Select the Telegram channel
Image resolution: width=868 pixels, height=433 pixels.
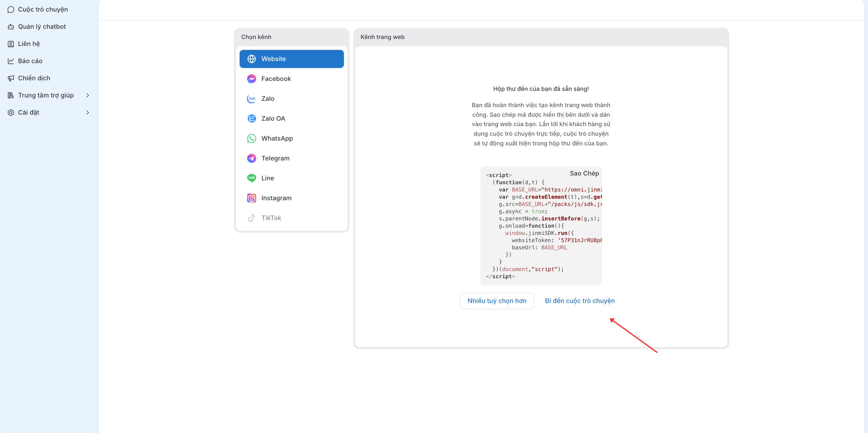coord(291,159)
